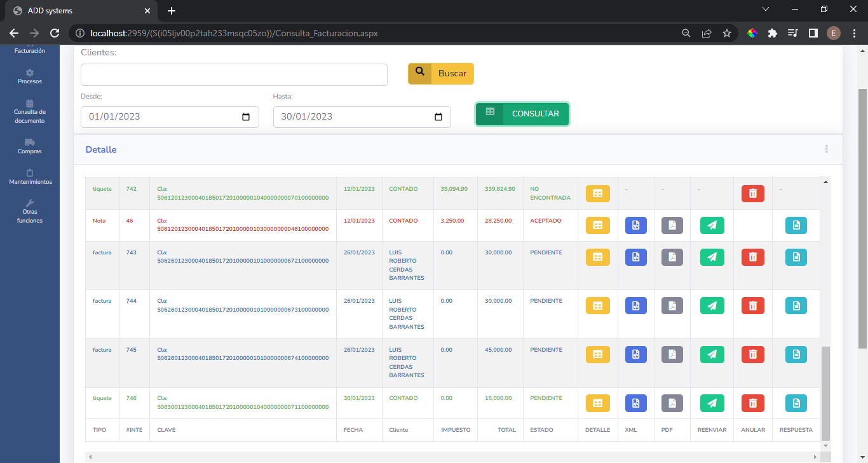Open detail icon for Nota 46
The width and height of the screenshot is (868, 463).
coord(597,225)
